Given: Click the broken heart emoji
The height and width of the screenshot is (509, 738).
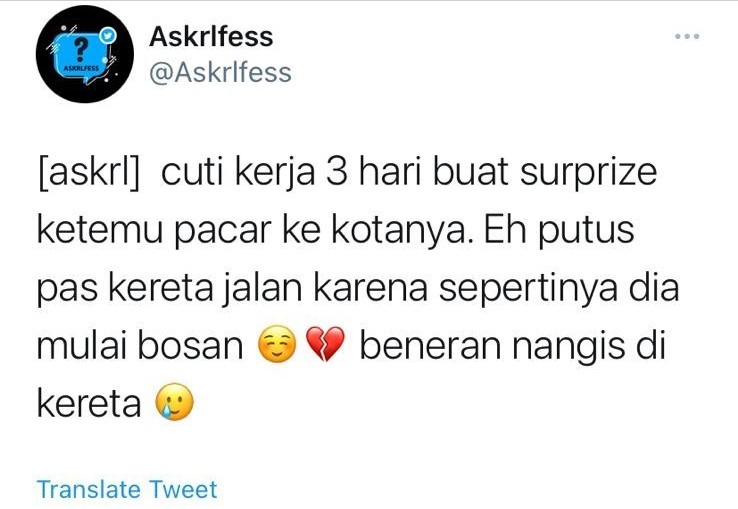Looking at the screenshot, I should (325, 345).
